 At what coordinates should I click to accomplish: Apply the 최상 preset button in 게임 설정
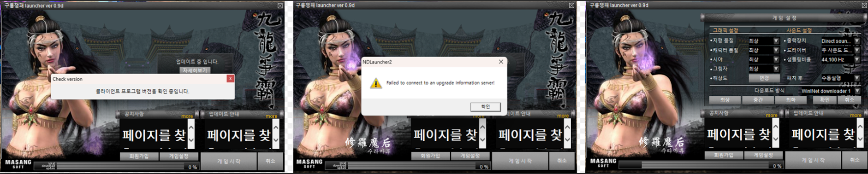pos(725,100)
